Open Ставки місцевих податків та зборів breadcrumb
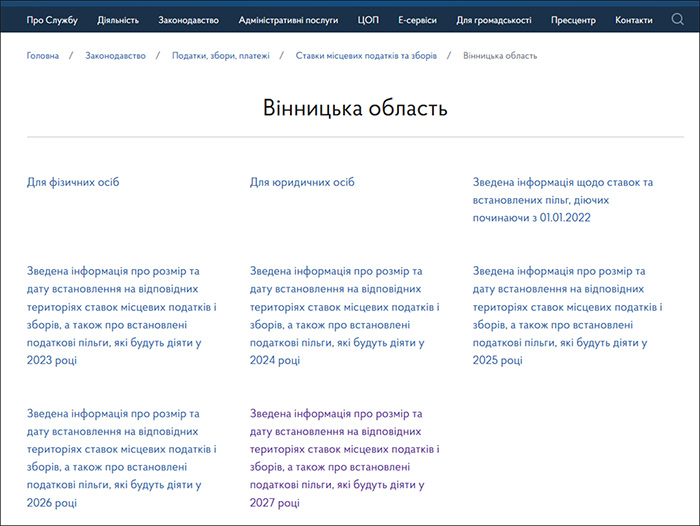This screenshot has width=700, height=526. point(366,56)
